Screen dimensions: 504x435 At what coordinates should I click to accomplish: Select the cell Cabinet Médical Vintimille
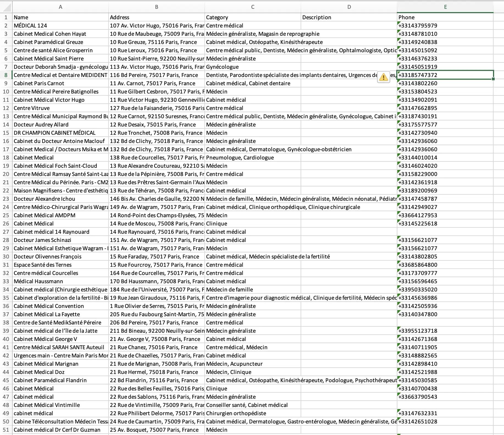coord(60,405)
